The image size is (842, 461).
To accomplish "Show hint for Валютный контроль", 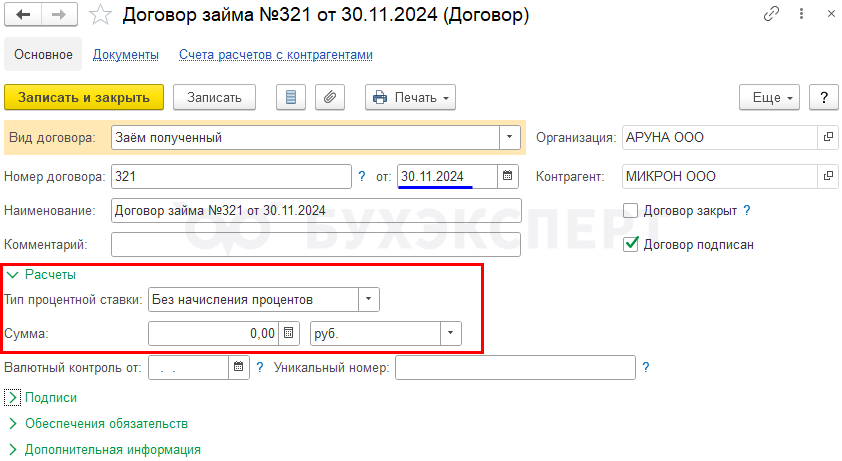I will click(260, 368).
